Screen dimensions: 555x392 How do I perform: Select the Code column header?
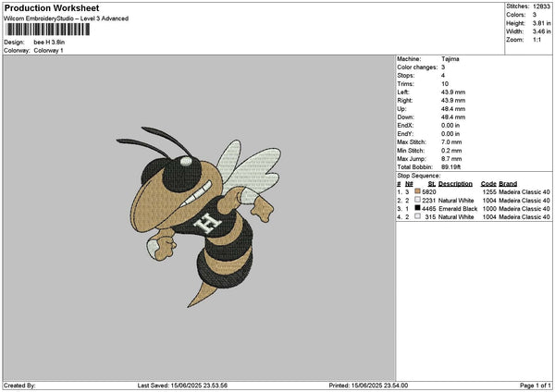pos(488,184)
